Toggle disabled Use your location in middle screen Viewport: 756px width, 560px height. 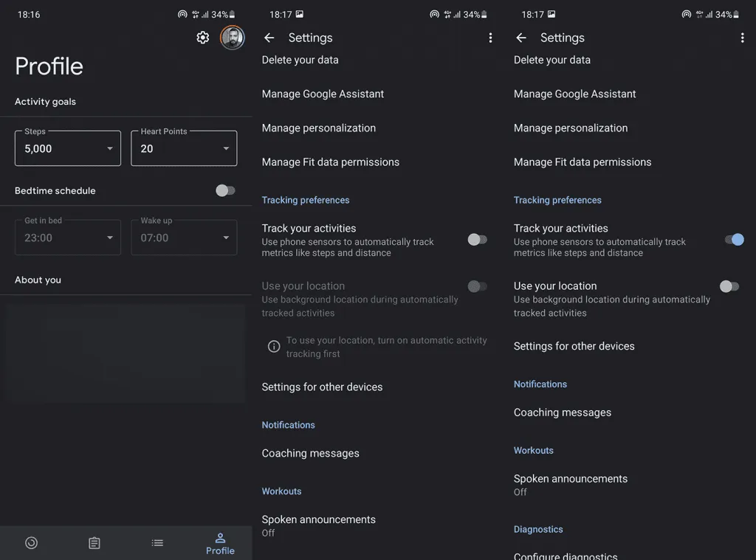(x=478, y=286)
